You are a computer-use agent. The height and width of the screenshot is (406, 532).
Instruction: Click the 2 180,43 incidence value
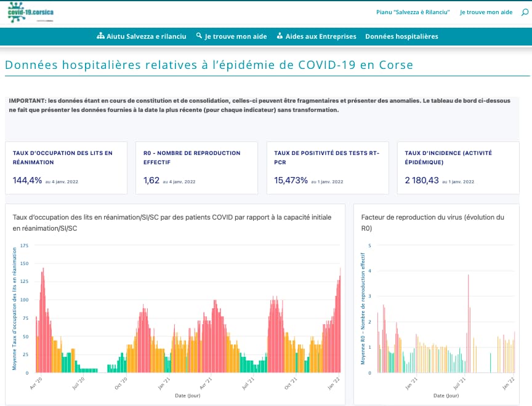(x=422, y=181)
